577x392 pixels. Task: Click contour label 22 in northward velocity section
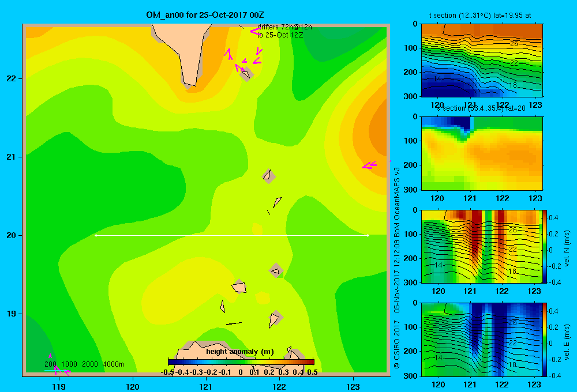[x=513, y=249]
